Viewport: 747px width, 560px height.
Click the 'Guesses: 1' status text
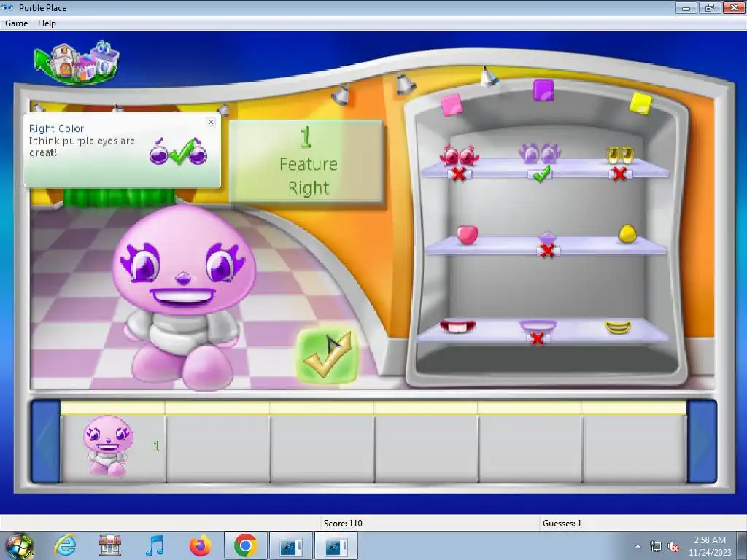coord(562,524)
